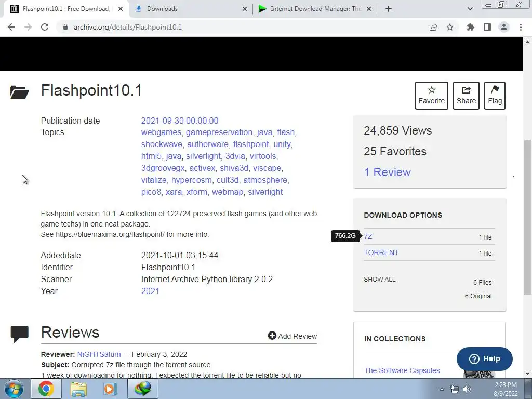Open the shockwave topic link

point(162,144)
